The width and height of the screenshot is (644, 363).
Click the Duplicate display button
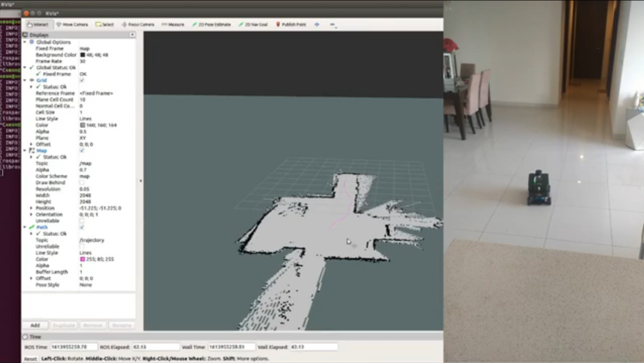click(64, 325)
